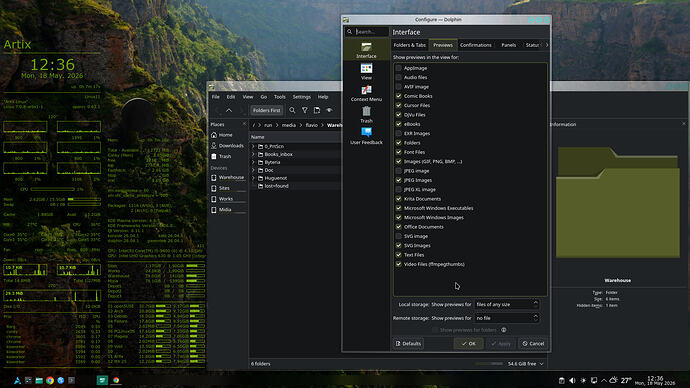This screenshot has height=388, width=690.
Task: Enable previews for EXR Images
Action: point(399,133)
